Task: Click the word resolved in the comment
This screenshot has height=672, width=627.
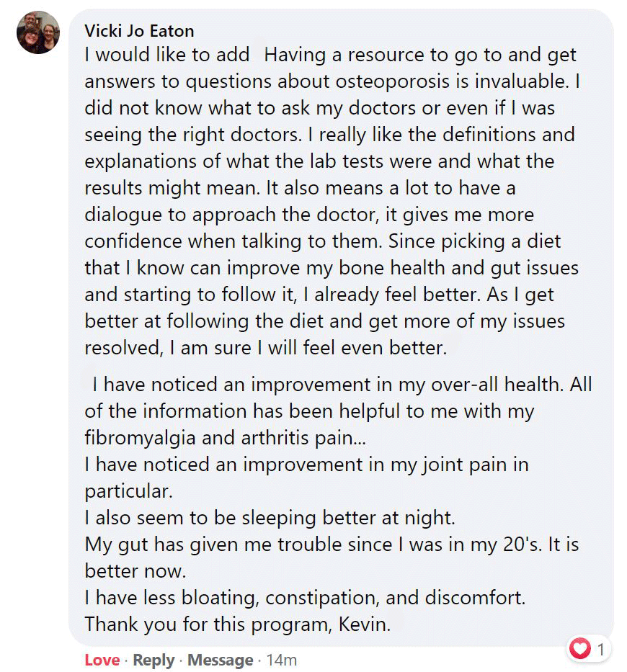Action: click(x=124, y=348)
